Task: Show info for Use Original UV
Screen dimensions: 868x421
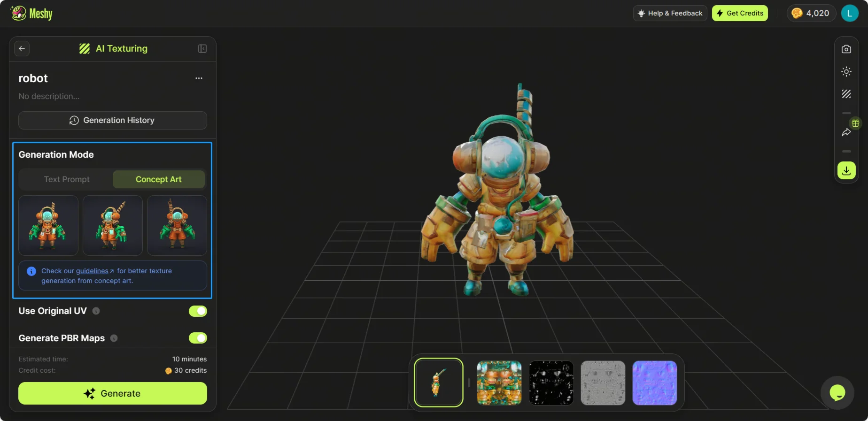Action: (96, 311)
